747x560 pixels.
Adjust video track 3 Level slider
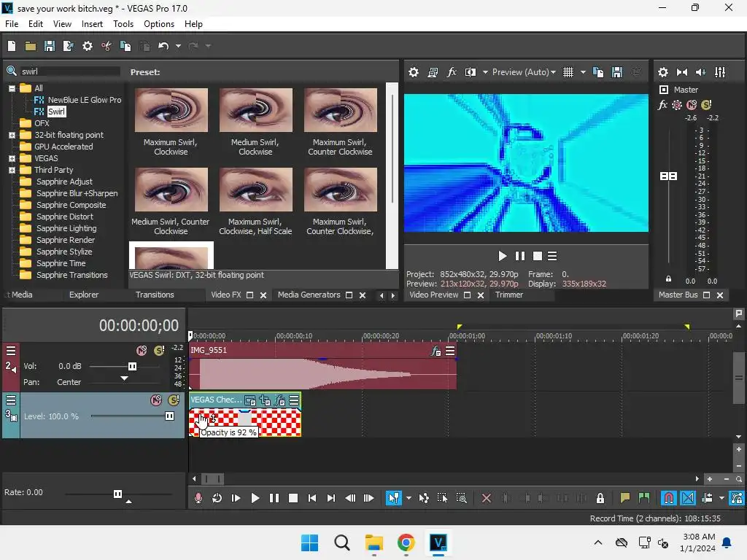(169, 416)
